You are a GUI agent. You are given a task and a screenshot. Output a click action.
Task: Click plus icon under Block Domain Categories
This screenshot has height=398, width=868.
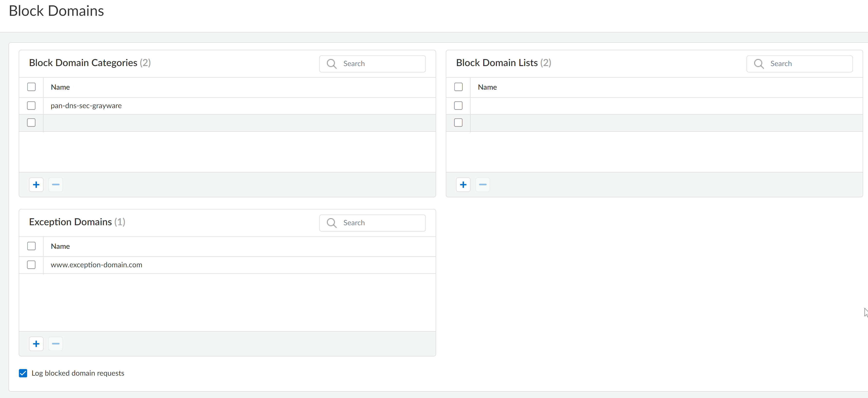tap(36, 184)
